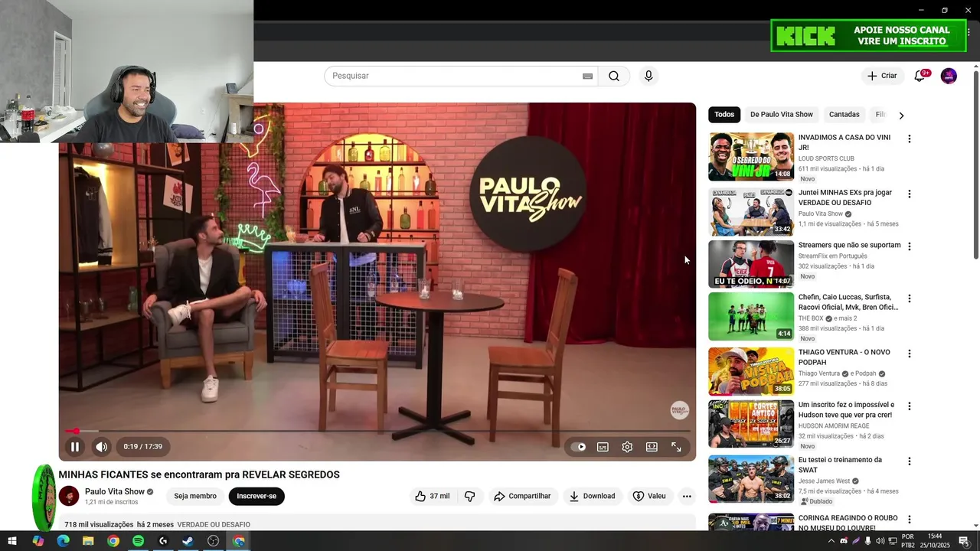Open the INVADIMOS A CASA DO VINI JR thumbnail

[751, 157]
